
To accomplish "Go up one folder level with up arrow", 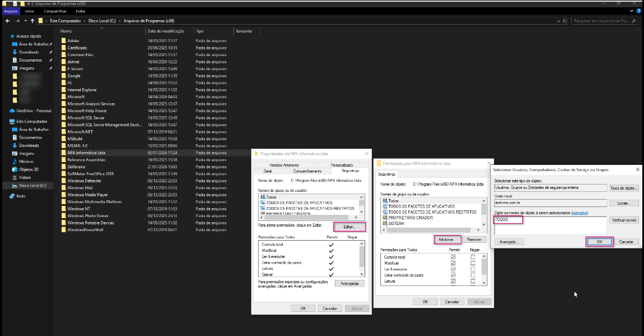I will pos(33,21).
